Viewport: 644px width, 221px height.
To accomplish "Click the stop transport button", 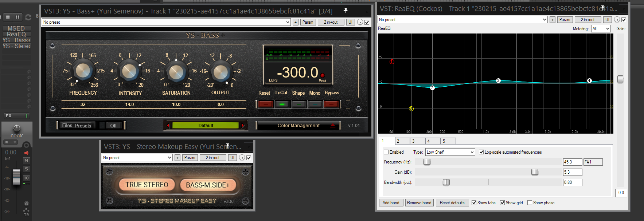I will point(8,17).
